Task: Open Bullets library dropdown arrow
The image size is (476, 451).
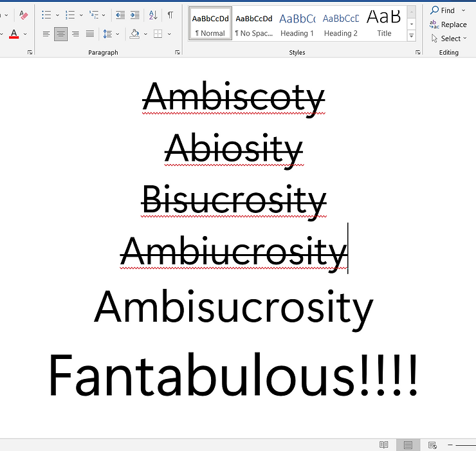Action: (57, 15)
